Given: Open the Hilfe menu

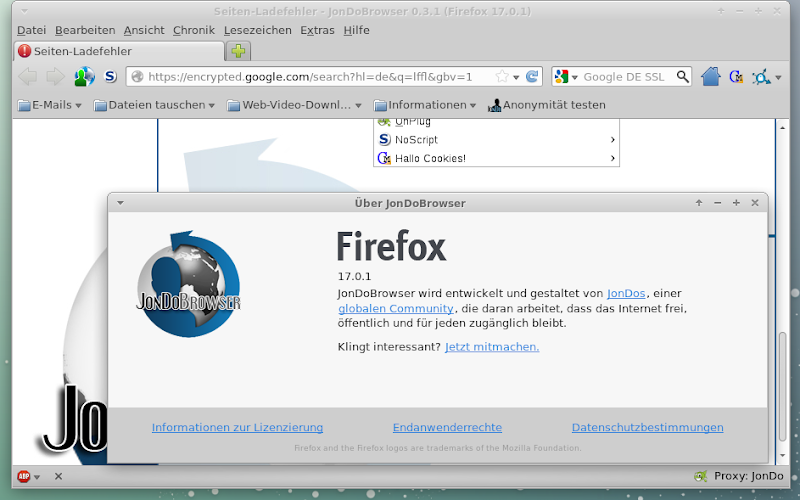Looking at the screenshot, I should tap(356, 30).
